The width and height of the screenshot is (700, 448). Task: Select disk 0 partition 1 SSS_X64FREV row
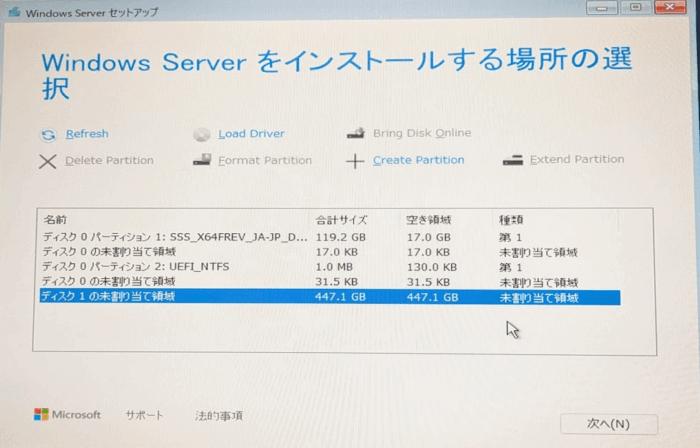[x=175, y=238]
